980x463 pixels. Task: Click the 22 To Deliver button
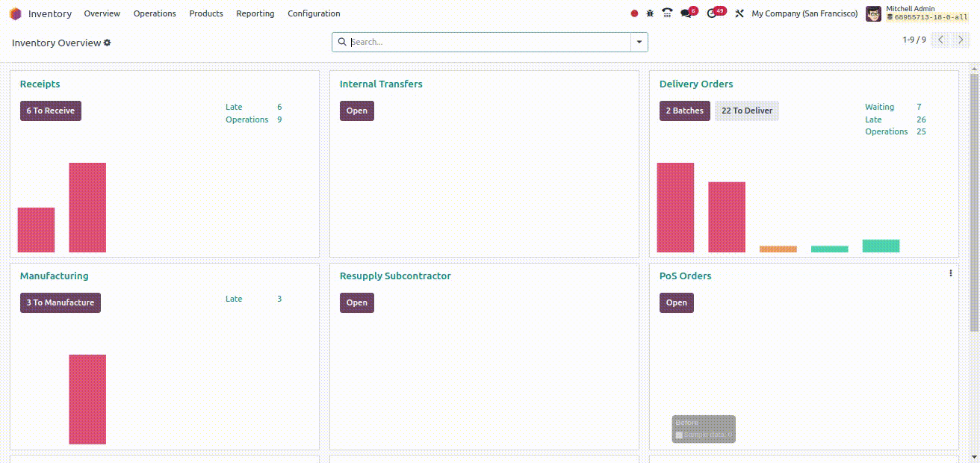coord(746,111)
